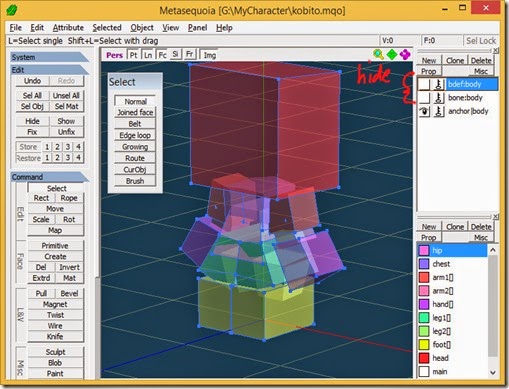Click the Undo button

pos(32,81)
